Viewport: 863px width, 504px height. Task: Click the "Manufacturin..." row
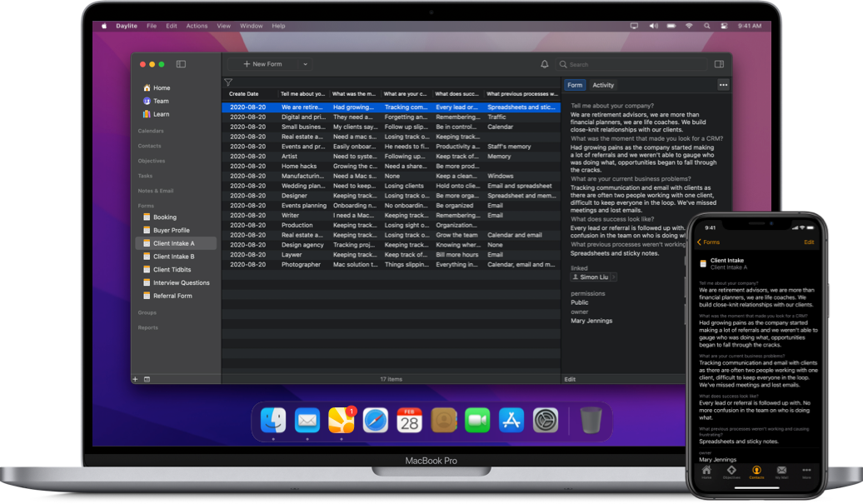(x=392, y=176)
